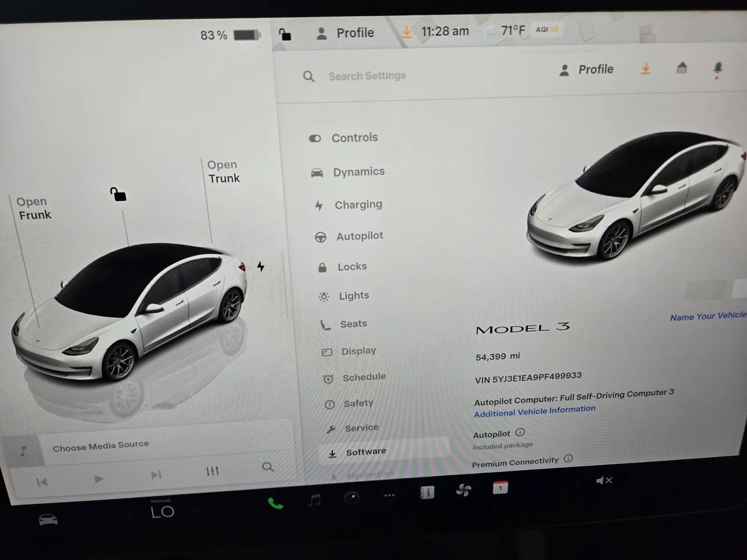Open the owner's manual app icon
747x560 pixels.
click(427, 492)
